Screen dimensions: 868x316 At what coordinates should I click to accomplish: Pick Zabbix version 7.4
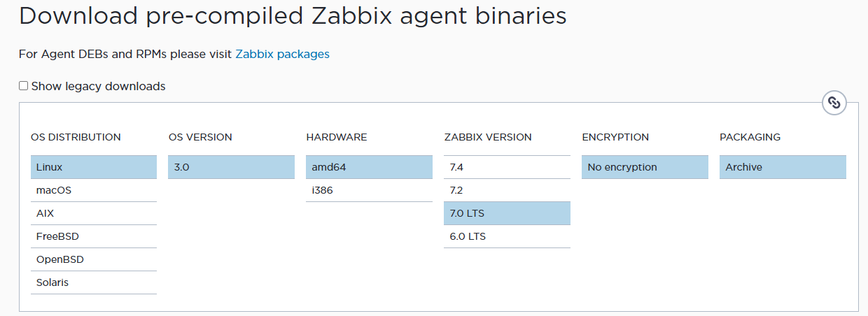(x=507, y=167)
